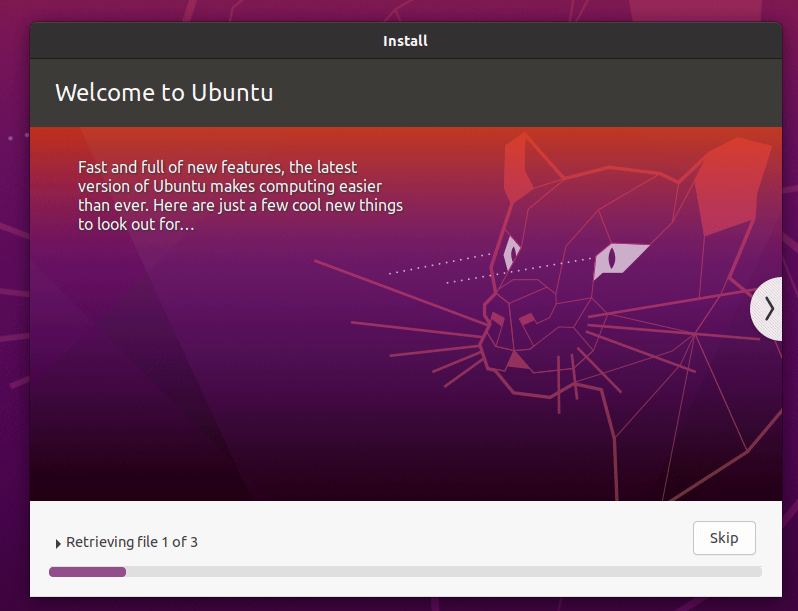Go to the next slide with the arrow
The height and width of the screenshot is (611, 798).
tap(767, 309)
